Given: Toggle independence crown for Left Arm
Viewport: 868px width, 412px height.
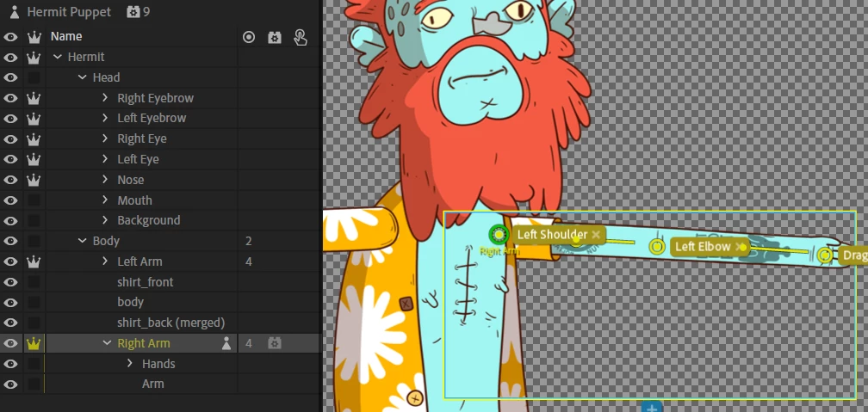Looking at the screenshot, I should pyautogui.click(x=34, y=261).
